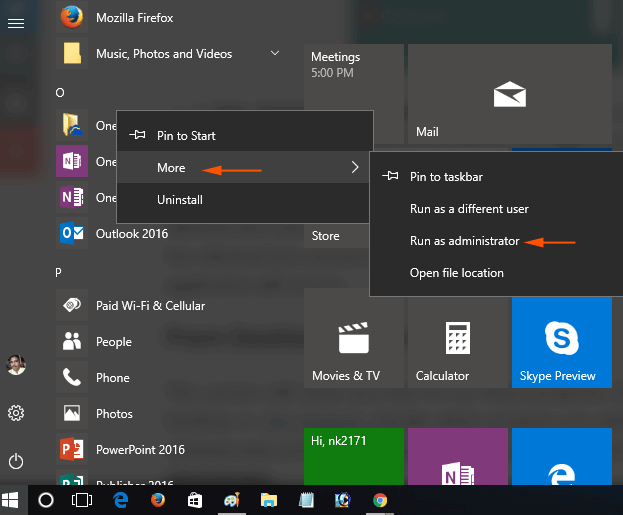Select Pin to Start

(x=245, y=136)
